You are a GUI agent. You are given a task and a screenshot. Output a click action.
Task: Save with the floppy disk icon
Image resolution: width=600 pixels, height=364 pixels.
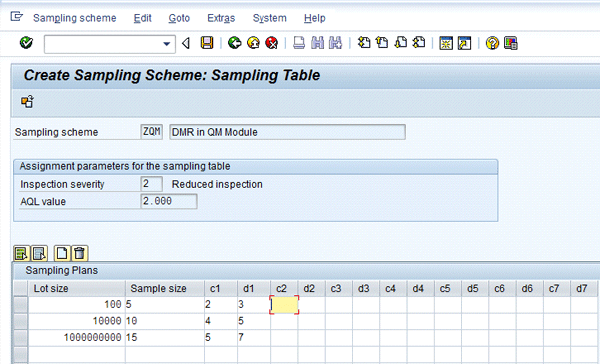point(207,43)
